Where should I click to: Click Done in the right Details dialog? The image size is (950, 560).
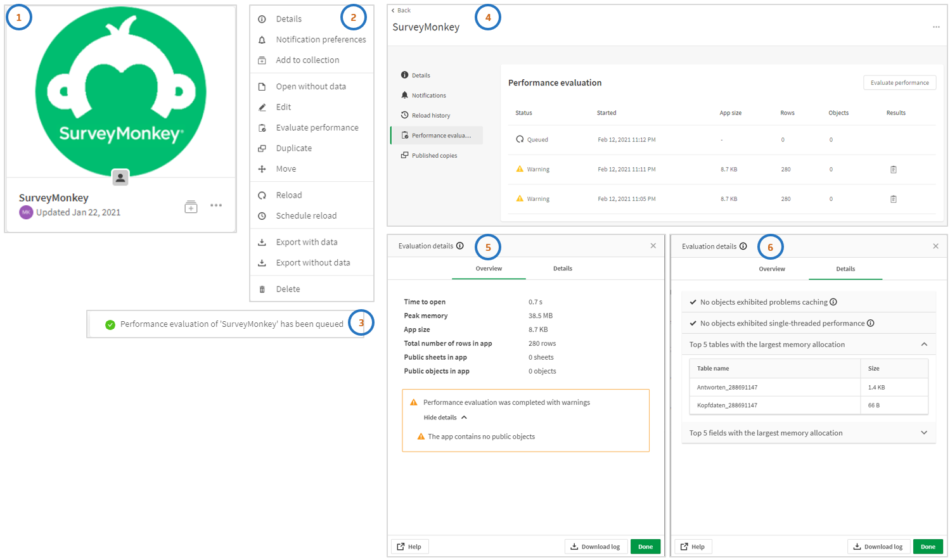(928, 547)
